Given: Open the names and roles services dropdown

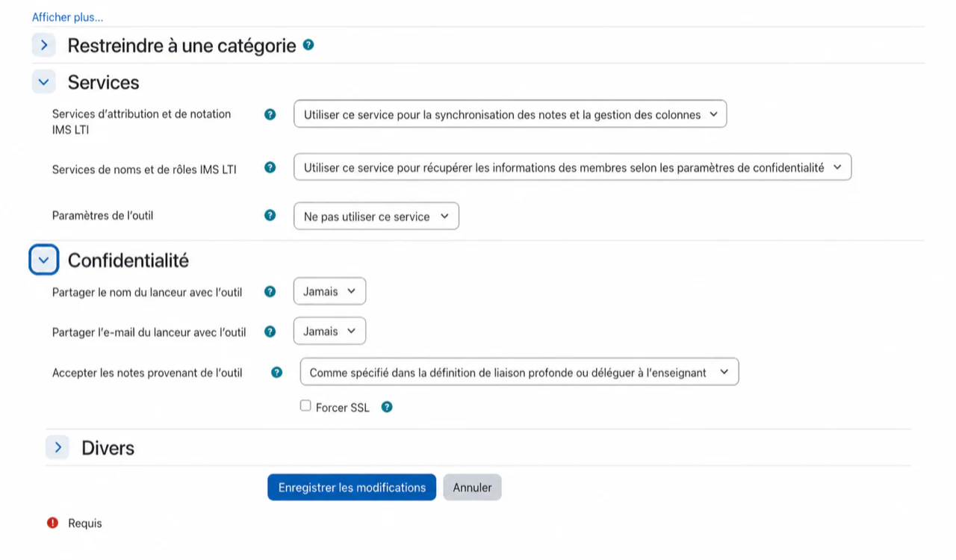Looking at the screenshot, I should 573,167.
